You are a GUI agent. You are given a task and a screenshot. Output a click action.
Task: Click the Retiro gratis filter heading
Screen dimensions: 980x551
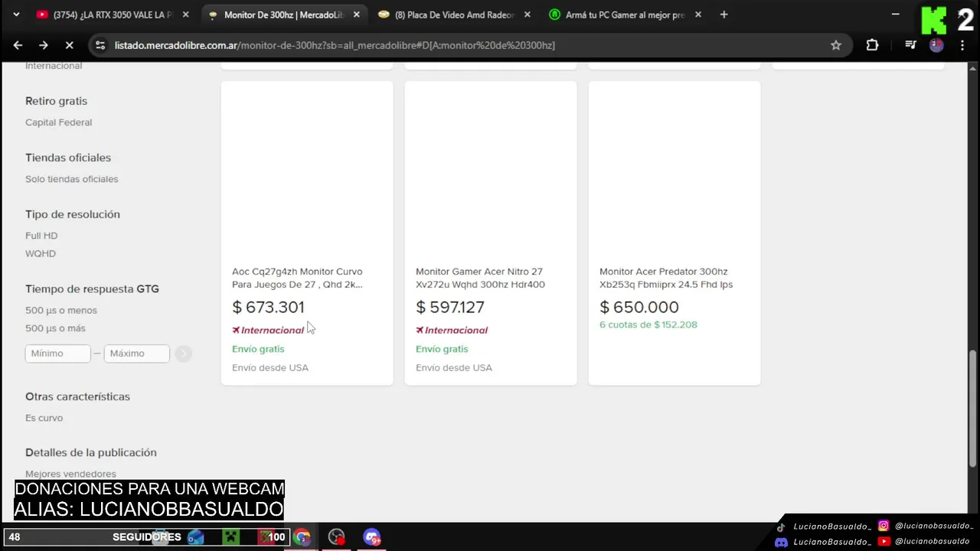point(56,101)
